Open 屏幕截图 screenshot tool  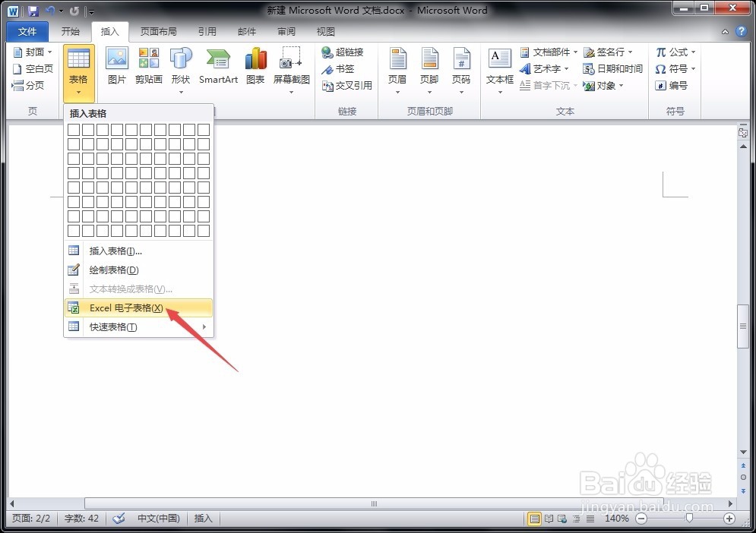tap(291, 71)
